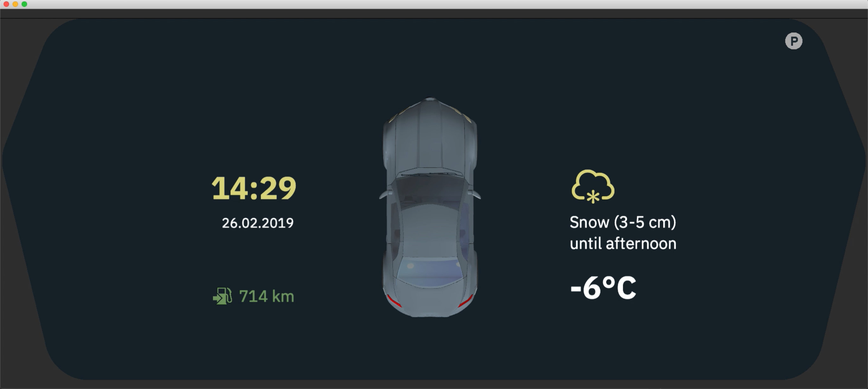Viewport: 868px width, 389px height.
Task: Close the window with red button
Action: tap(6, 4)
